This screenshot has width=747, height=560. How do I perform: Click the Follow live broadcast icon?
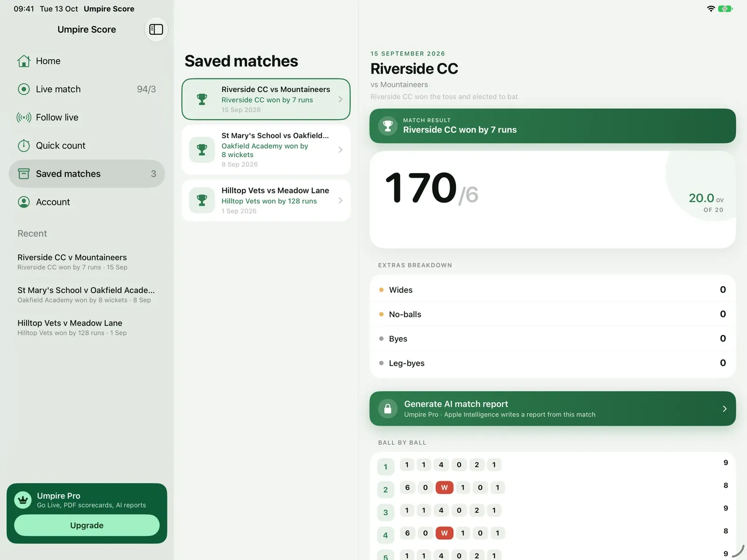click(x=24, y=118)
